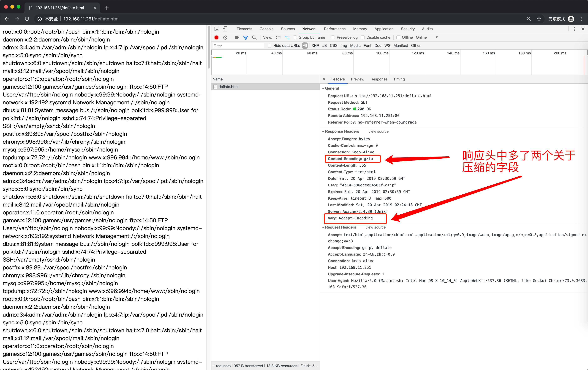This screenshot has height=370, width=588.
Task: Open the Timing tab
Action: [x=399, y=79]
